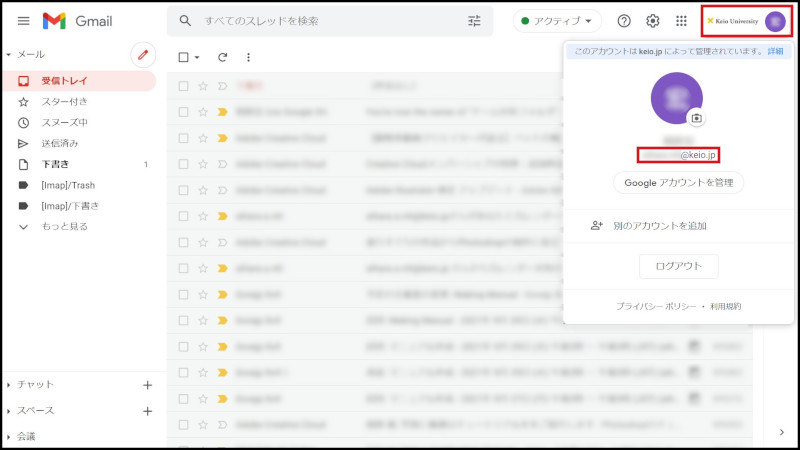This screenshot has width=800, height=450.
Task: Open the Google apps grid icon
Action: pyautogui.click(x=682, y=21)
